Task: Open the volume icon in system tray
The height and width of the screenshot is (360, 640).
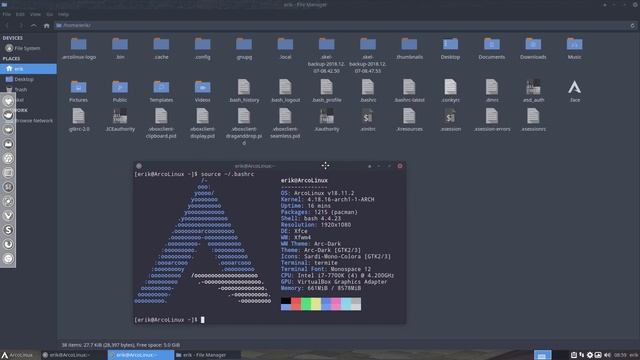Action: (x=607, y=355)
